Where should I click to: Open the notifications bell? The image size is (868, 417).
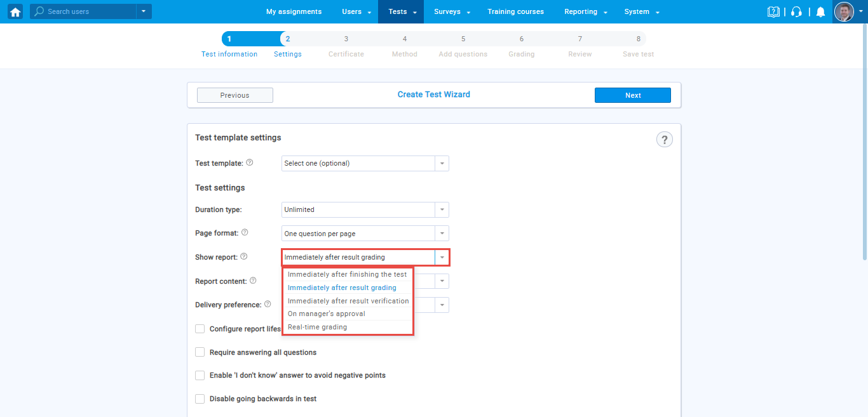coord(820,11)
